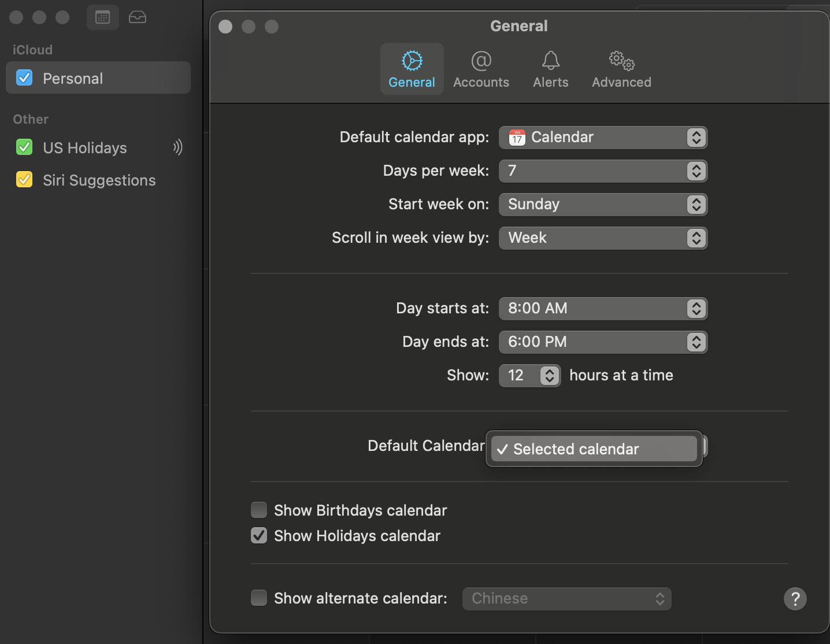Open the Alerts bell icon
Screen dimensions: 830x644
pos(550,61)
